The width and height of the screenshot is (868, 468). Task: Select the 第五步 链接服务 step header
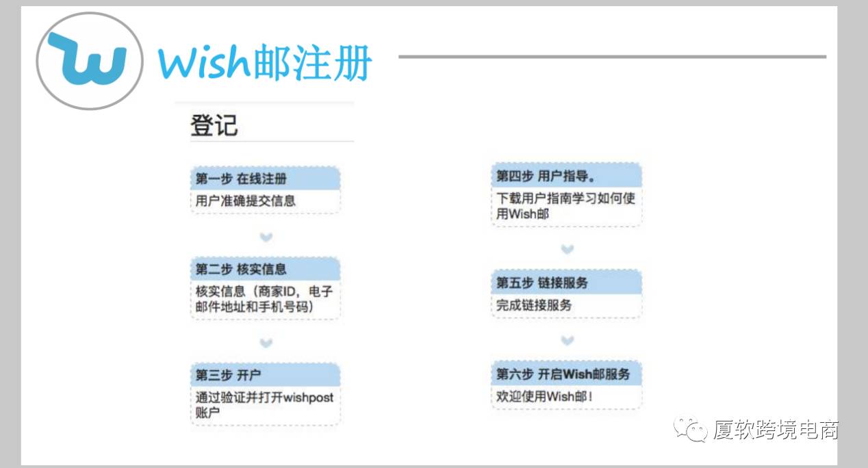tap(567, 283)
